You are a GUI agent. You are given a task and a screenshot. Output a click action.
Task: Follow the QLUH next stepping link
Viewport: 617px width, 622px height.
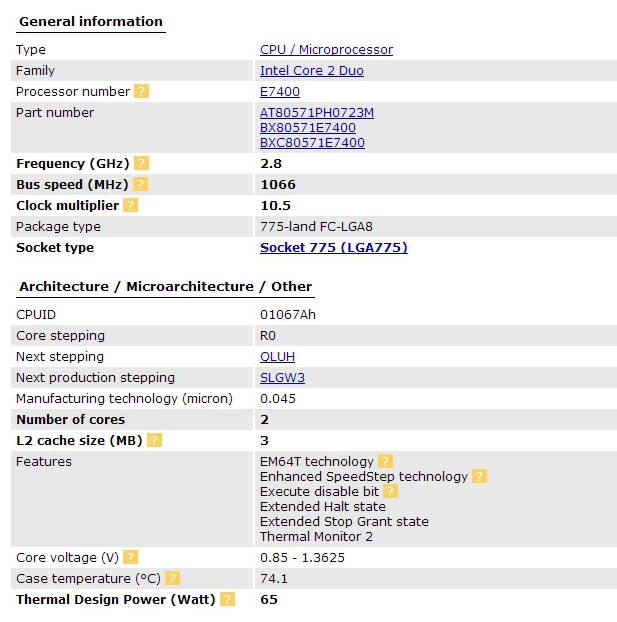tap(277, 357)
